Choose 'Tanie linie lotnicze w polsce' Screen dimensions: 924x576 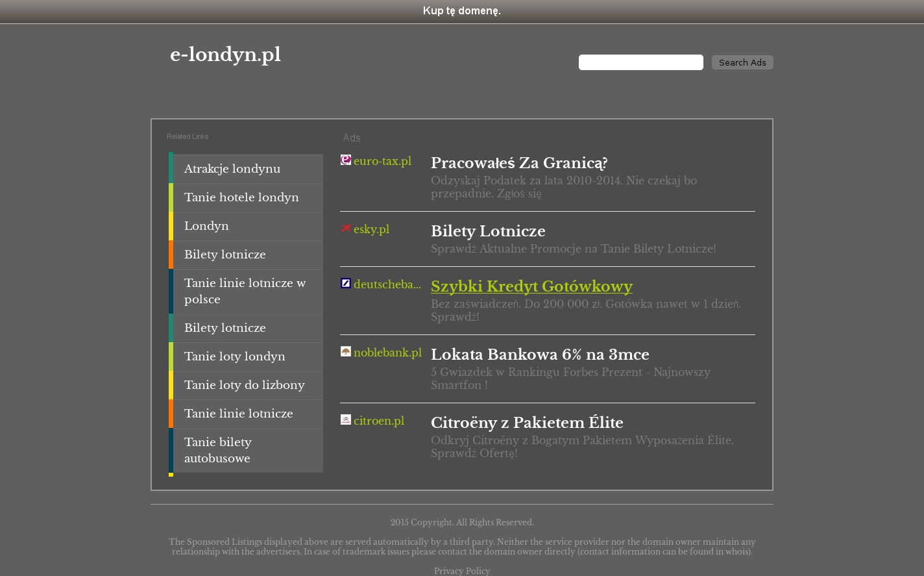coord(245,291)
